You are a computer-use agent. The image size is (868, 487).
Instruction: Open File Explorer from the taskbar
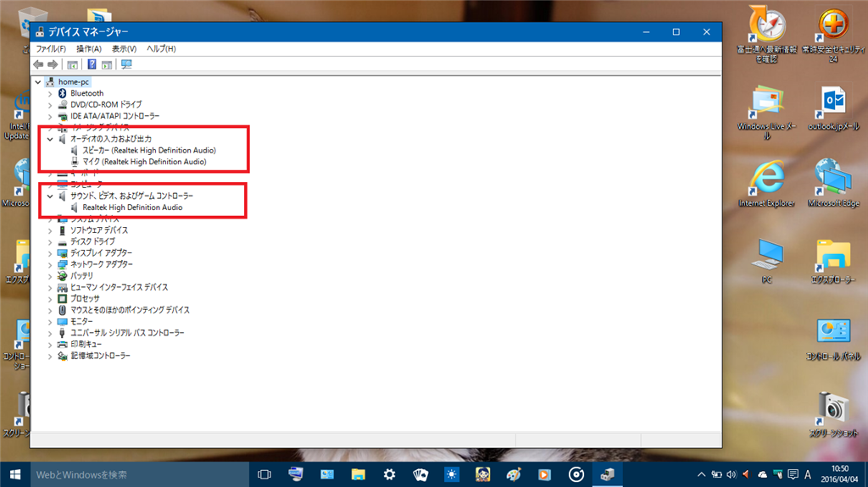coord(359,474)
